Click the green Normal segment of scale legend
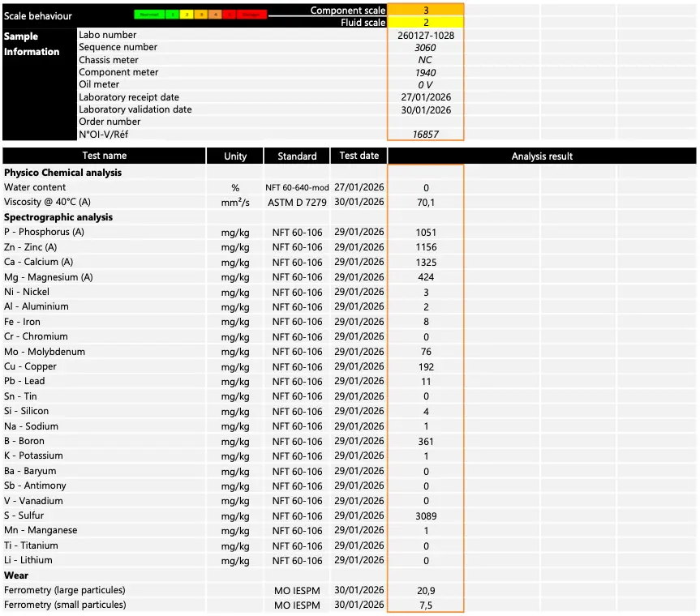The height and width of the screenshot is (616, 700). (x=148, y=15)
